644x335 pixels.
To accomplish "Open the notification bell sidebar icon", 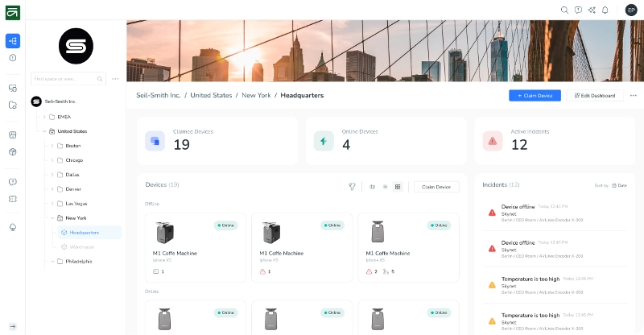I will [x=13, y=227].
